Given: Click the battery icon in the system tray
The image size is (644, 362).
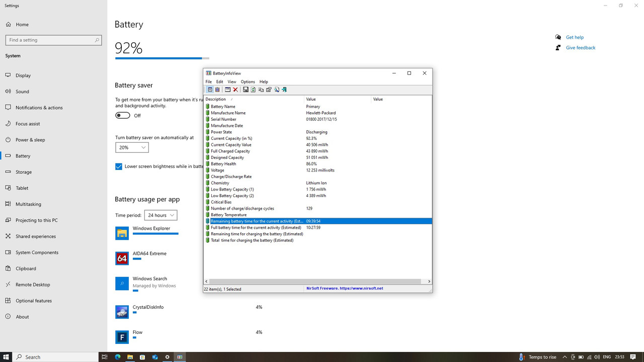Looking at the screenshot, I should point(581,357).
